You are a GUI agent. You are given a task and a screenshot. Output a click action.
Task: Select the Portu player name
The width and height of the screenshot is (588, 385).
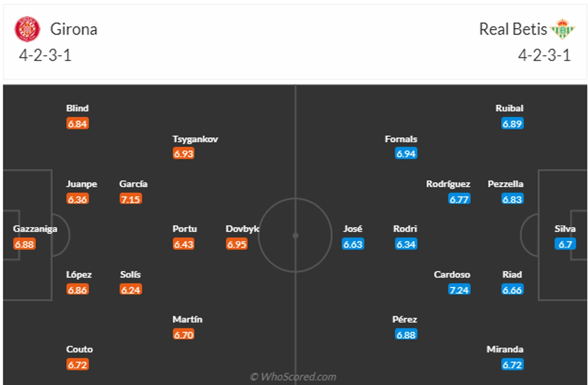185,229
